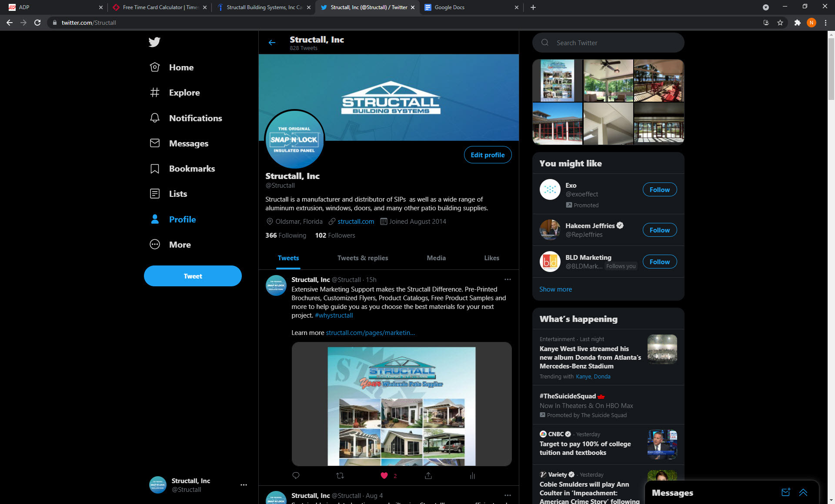Follow BLD Marketing account
The height and width of the screenshot is (504, 835).
[x=659, y=262]
